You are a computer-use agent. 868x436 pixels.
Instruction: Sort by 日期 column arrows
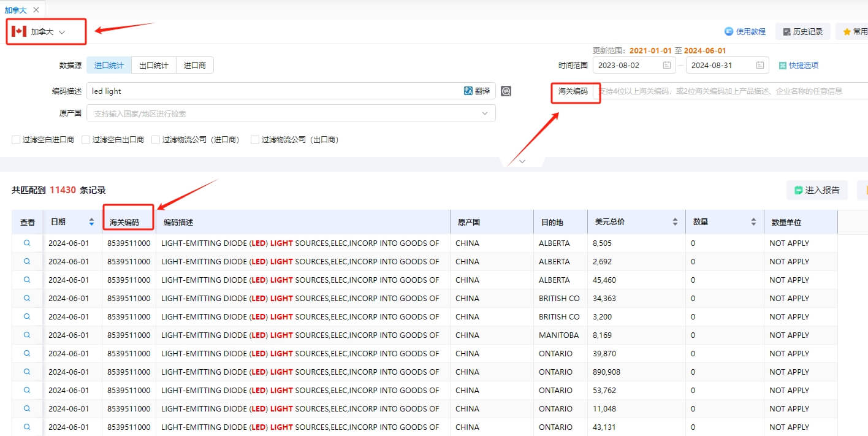click(x=91, y=222)
